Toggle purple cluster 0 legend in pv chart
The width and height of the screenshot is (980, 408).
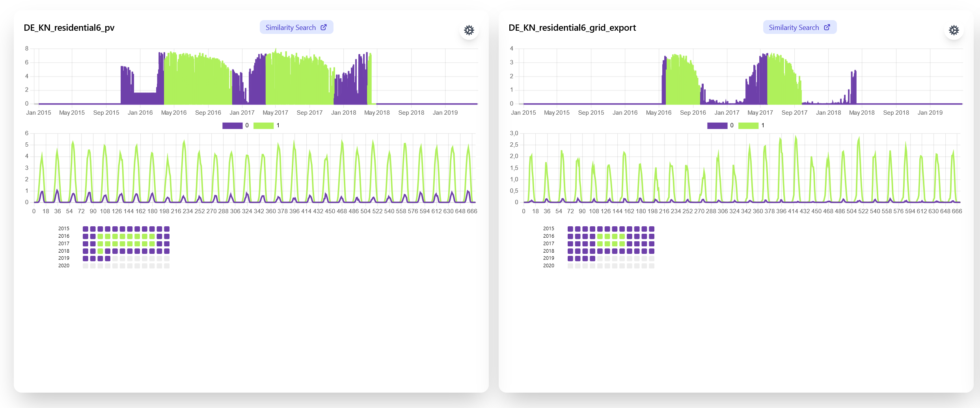232,125
